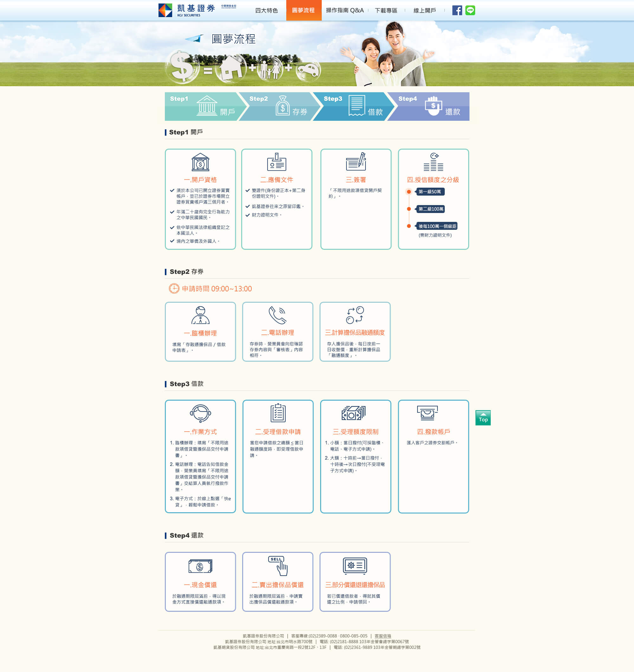This screenshot has width=634, height=672.
Task: Click the 一.臨櫃辦理 card title
Action: (200, 333)
